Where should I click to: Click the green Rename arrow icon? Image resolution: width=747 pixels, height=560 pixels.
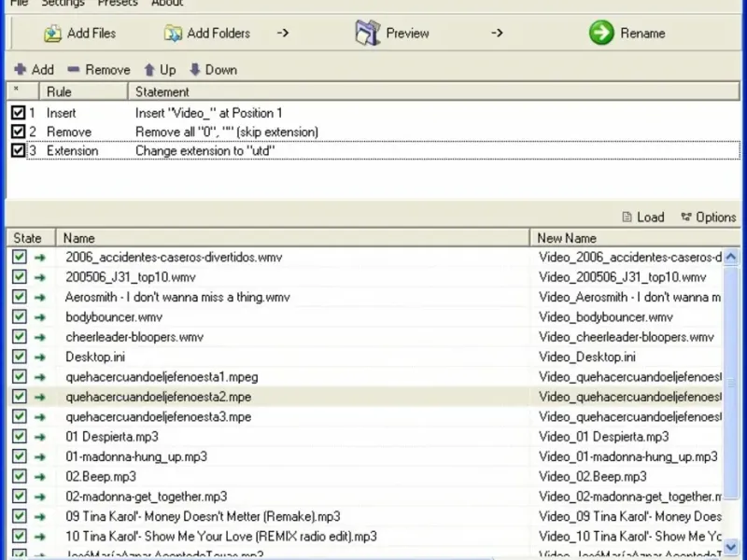click(601, 33)
